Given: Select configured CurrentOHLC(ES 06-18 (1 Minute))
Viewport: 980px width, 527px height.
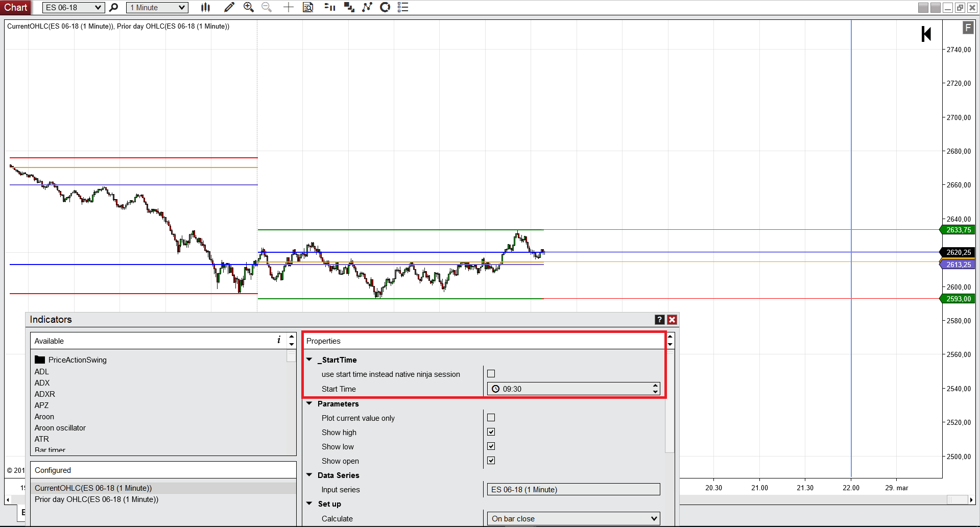Looking at the screenshot, I should tap(163, 488).
